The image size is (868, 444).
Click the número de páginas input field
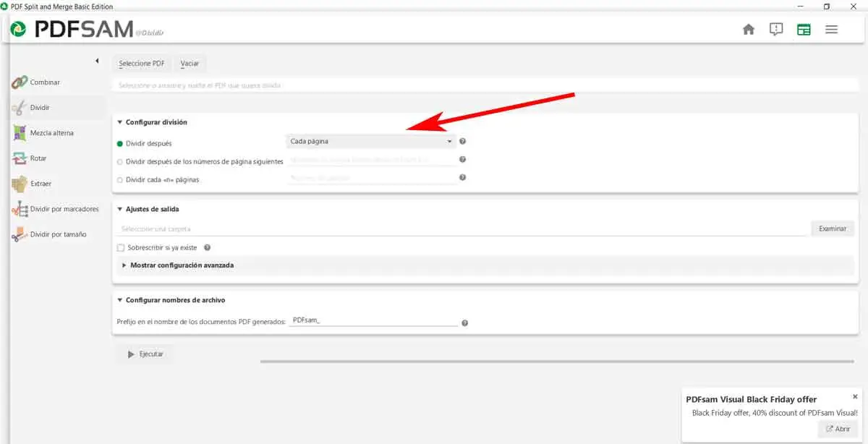(x=371, y=178)
